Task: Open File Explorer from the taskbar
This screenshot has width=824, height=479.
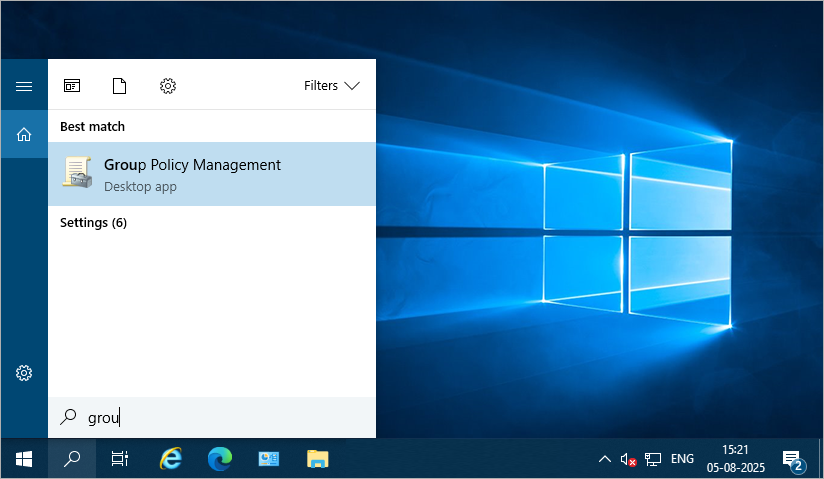Action: coord(317,459)
